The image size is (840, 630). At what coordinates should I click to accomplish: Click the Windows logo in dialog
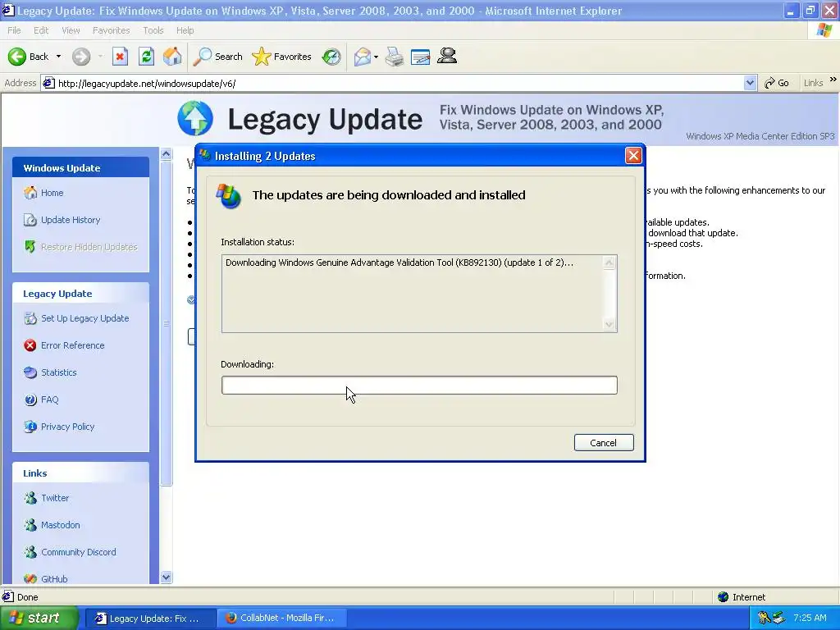tap(229, 196)
